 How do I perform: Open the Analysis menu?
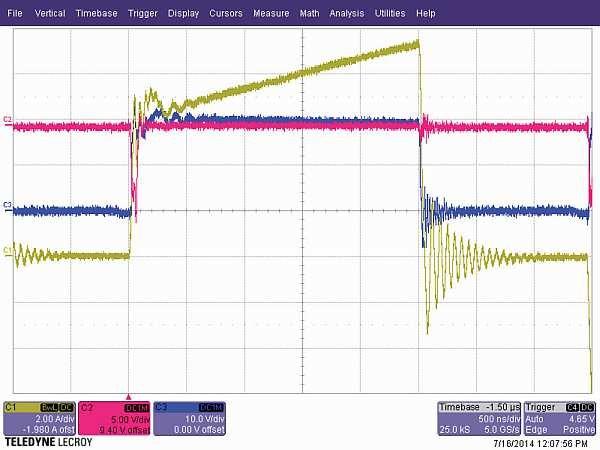click(346, 14)
